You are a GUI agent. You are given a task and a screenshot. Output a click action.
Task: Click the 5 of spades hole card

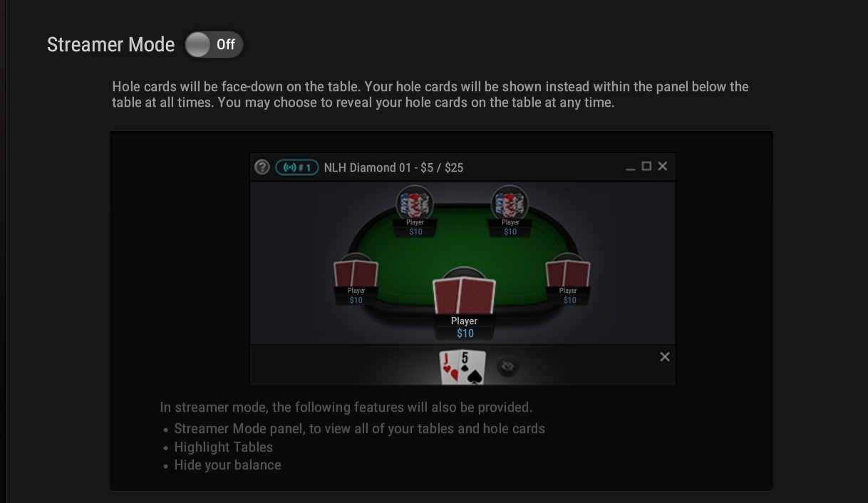coord(473,367)
